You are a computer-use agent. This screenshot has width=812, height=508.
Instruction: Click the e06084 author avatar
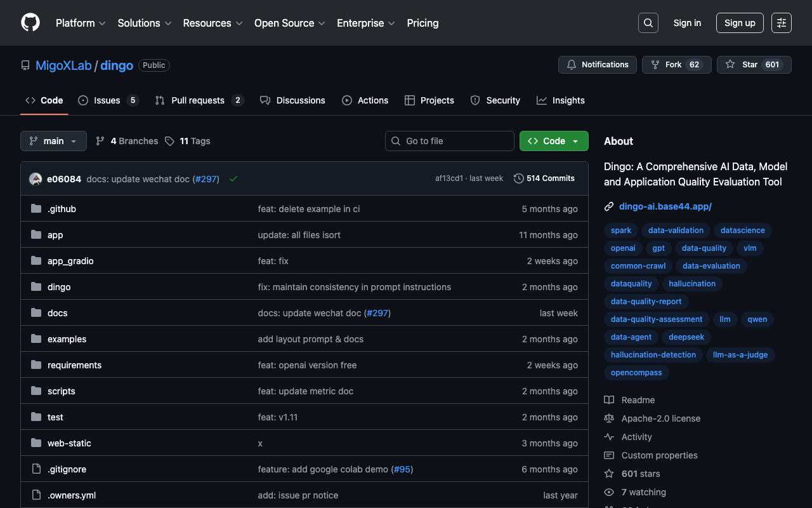(x=36, y=179)
